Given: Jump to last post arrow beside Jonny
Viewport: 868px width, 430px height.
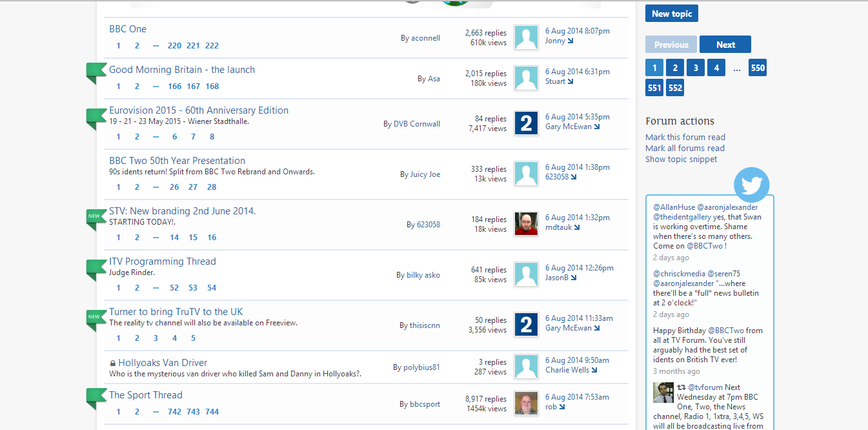Looking at the screenshot, I should [570, 41].
